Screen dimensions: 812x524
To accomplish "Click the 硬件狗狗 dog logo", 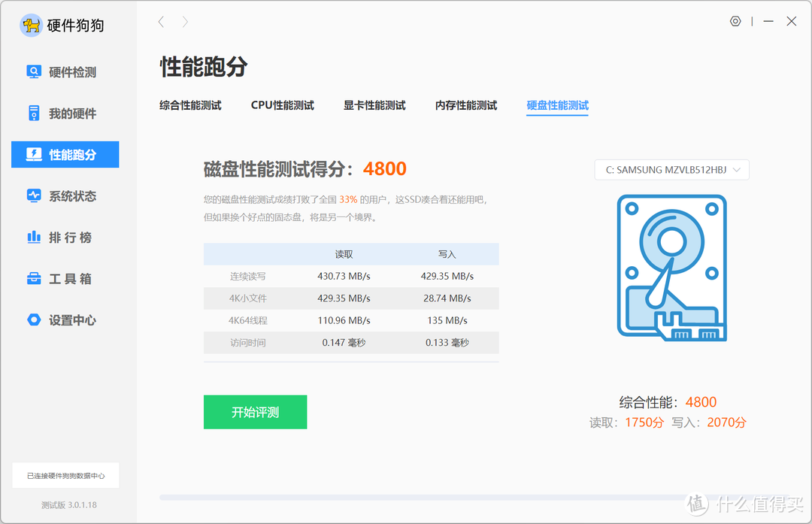I will pos(30,25).
